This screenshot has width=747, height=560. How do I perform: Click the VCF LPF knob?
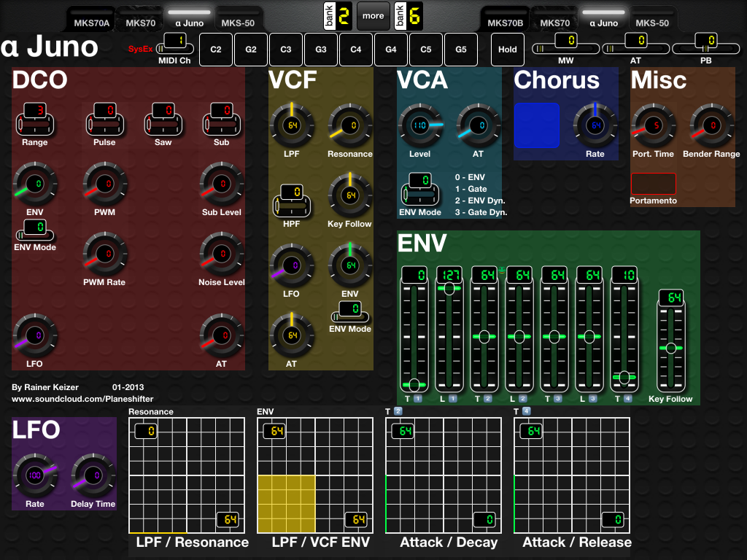coord(292,125)
